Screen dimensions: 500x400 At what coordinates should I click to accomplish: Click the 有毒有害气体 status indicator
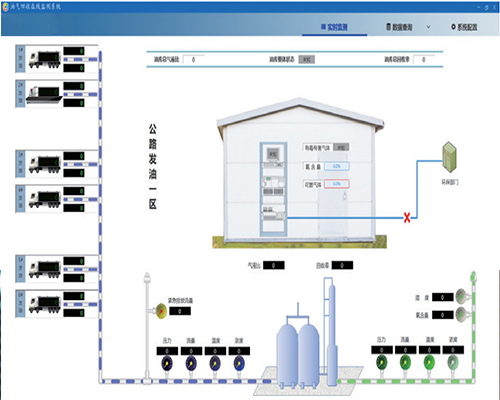pyautogui.click(x=341, y=147)
